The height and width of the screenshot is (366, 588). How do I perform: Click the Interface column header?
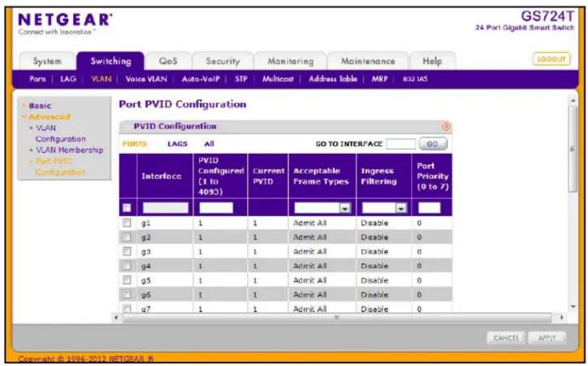tap(161, 176)
